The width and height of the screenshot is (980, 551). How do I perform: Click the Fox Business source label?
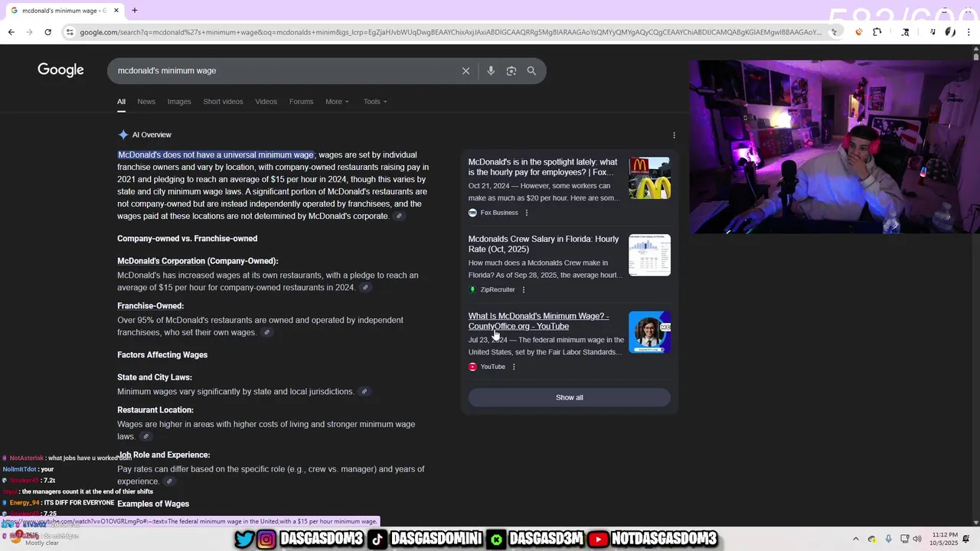[499, 213]
